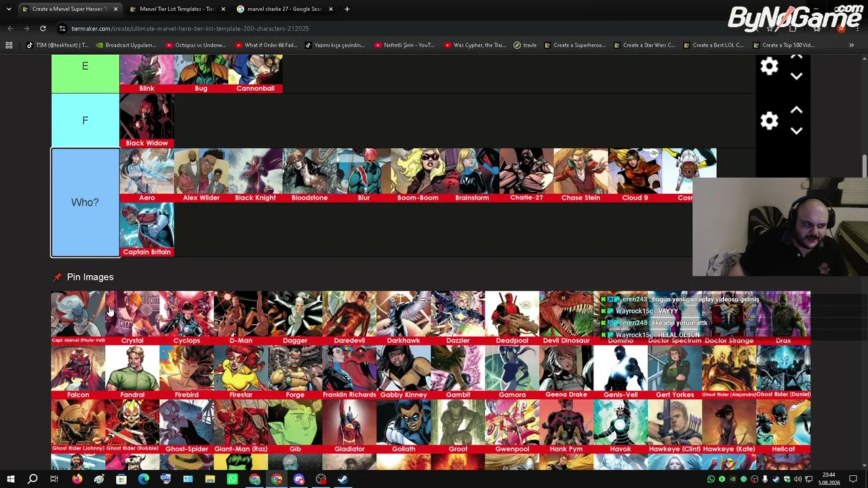This screenshot has height=488, width=868.
Task: Pick the Hank Pym image from the pool
Action: 566,426
